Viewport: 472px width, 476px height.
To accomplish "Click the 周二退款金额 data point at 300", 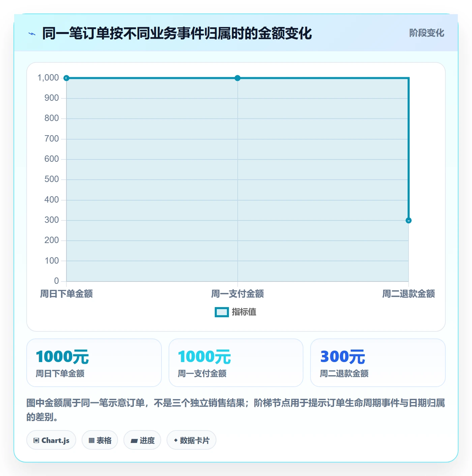I will pyautogui.click(x=409, y=220).
